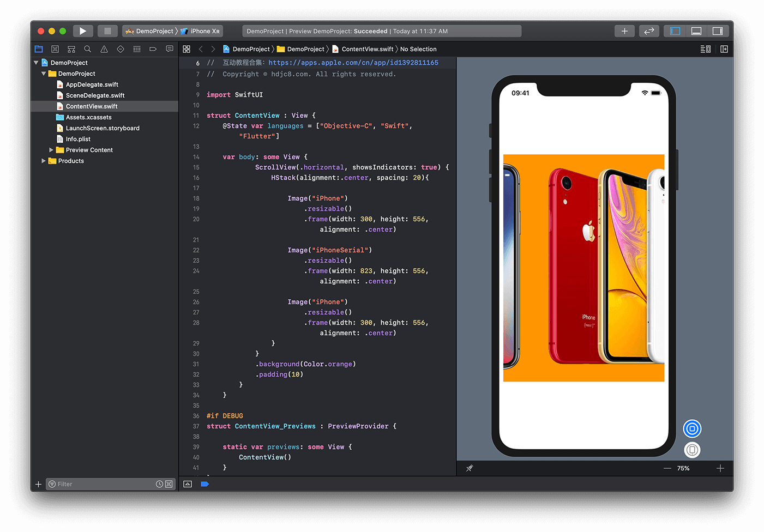Click the import SwiftUI line
Image resolution: width=764 pixels, height=532 pixels.
[234, 95]
